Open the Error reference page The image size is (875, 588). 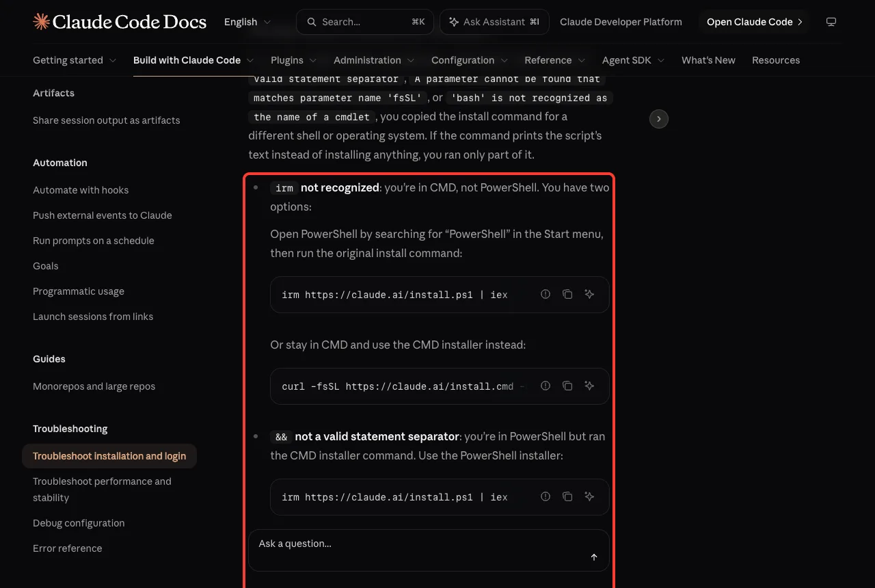(x=68, y=548)
